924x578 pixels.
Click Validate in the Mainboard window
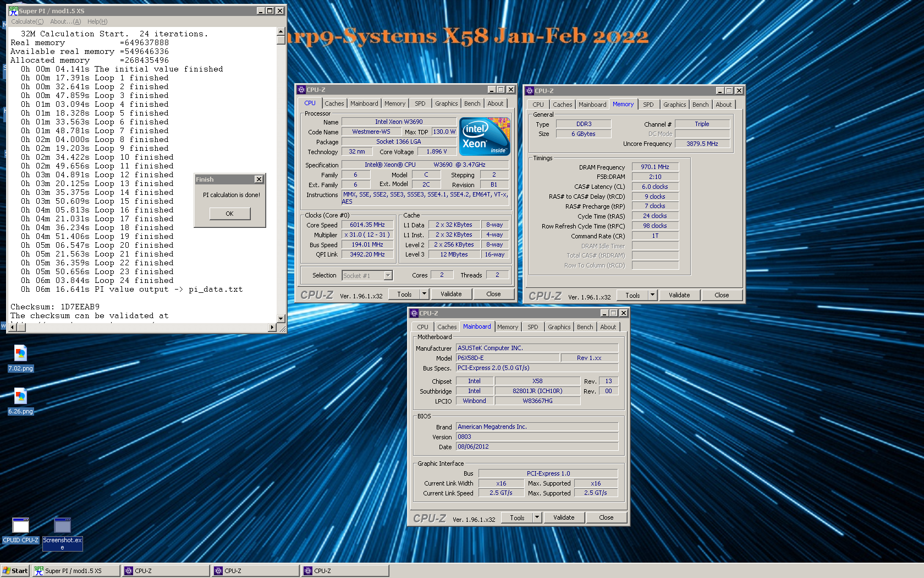pos(564,518)
